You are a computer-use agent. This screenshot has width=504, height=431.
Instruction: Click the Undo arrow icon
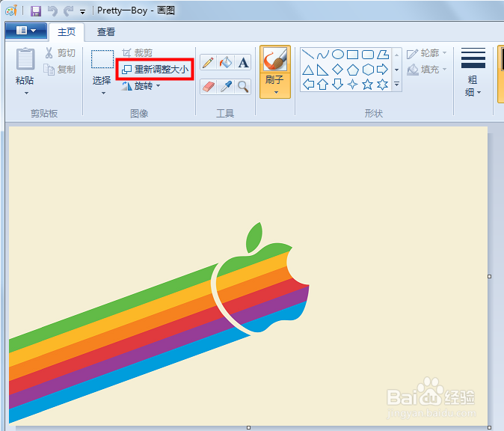tap(52, 11)
